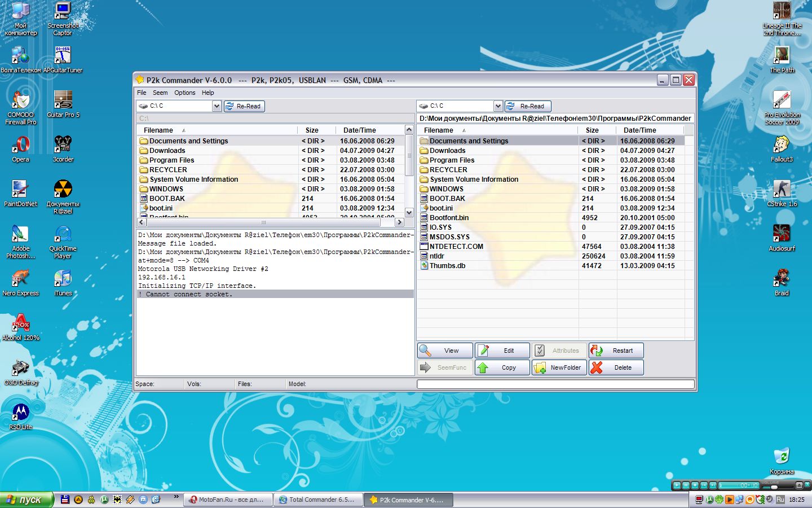Click the Restart button
Screen dimensions: 812x508
(616, 351)
